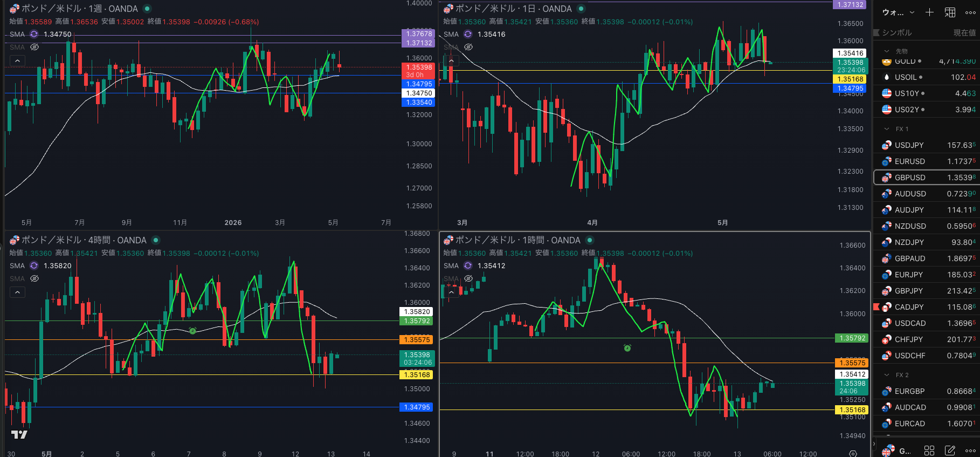Collapse the FX 1 watchlist group
This screenshot has width=980, height=457.
pos(887,129)
